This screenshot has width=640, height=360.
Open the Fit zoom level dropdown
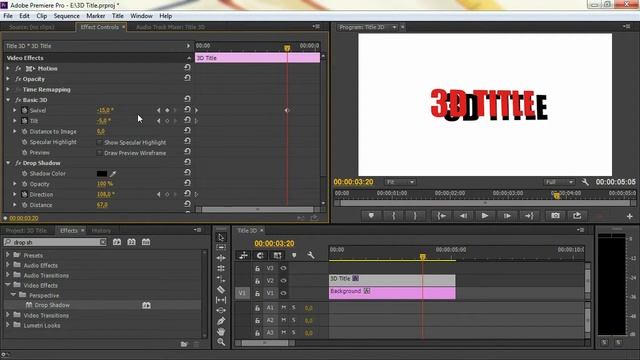pos(400,182)
